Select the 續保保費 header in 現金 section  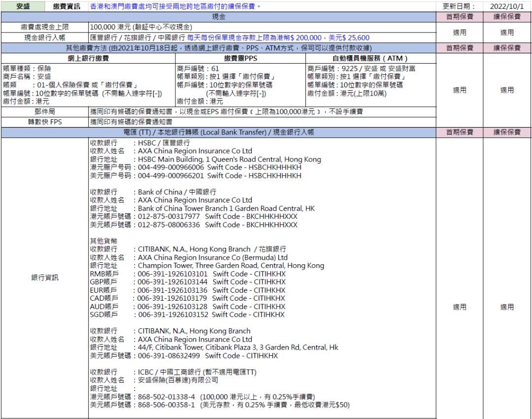[507, 17]
